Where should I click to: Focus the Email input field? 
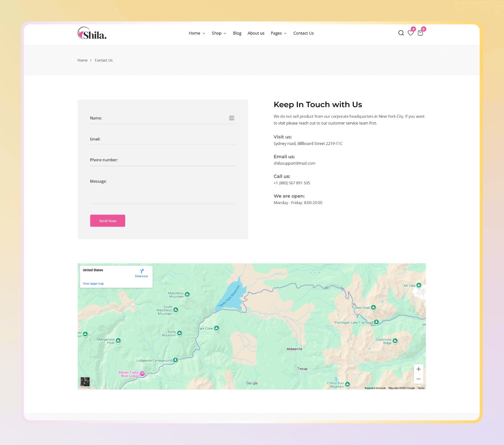pos(163,139)
